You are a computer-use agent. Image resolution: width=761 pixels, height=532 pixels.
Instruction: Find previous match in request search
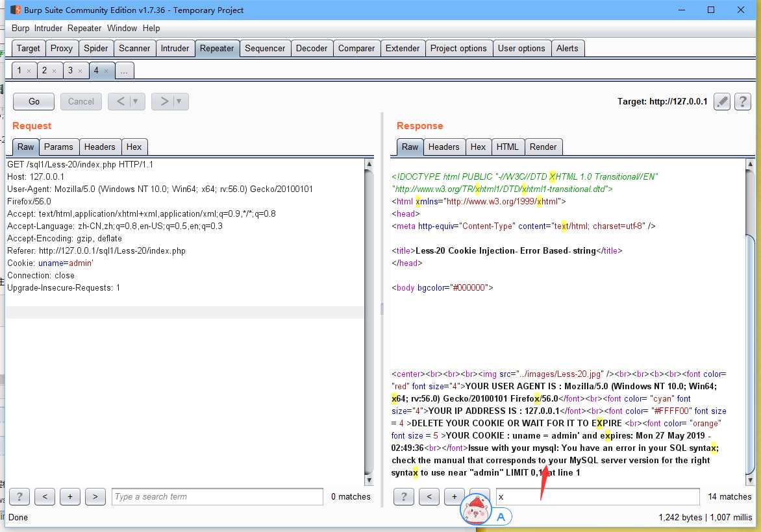point(45,496)
